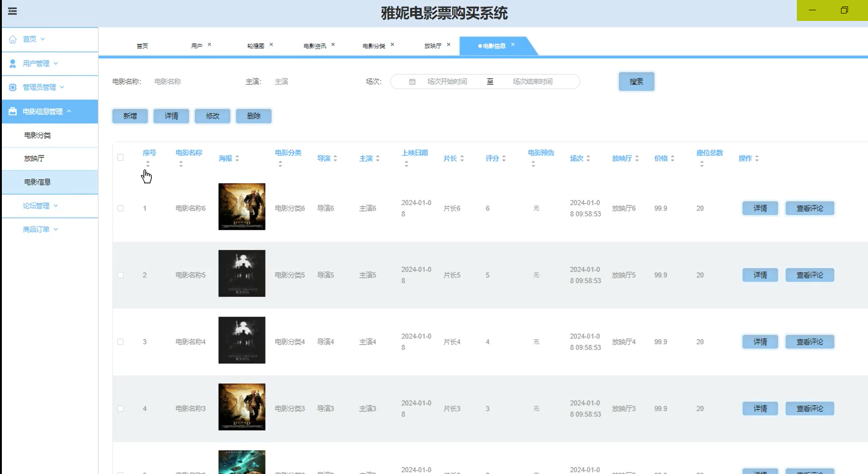Image resolution: width=868 pixels, height=474 pixels.
Task: Expand the 论坛管理 sidebar group
Action: 56,205
